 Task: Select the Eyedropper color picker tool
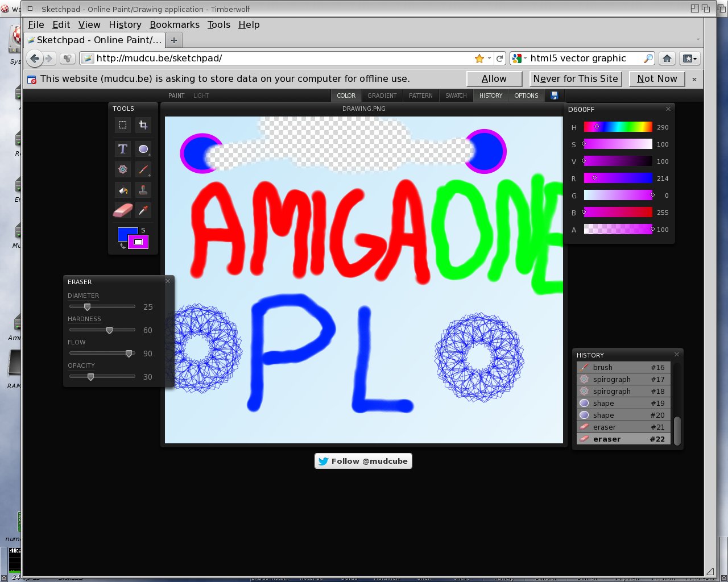point(143,210)
